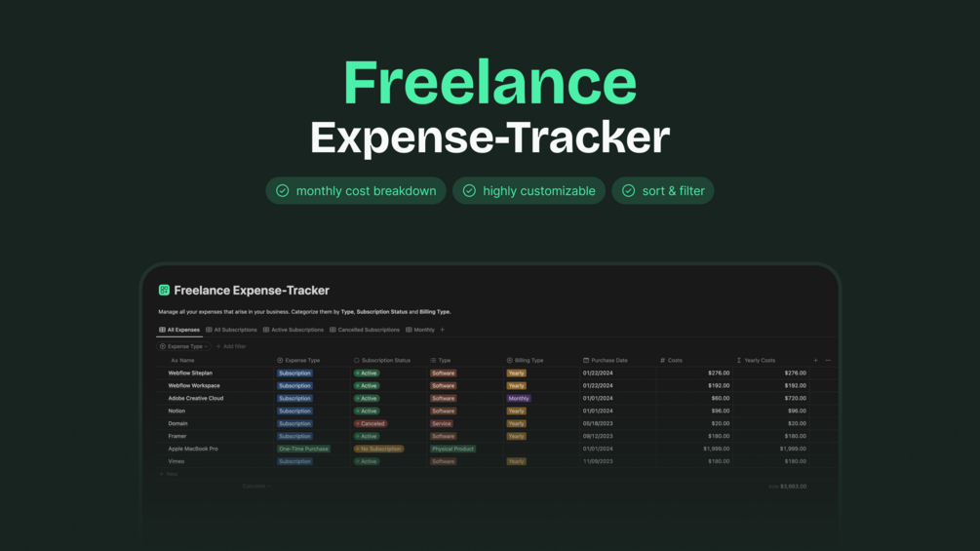980x551 pixels.
Task: Click the Expense Type column header
Action: click(x=298, y=361)
